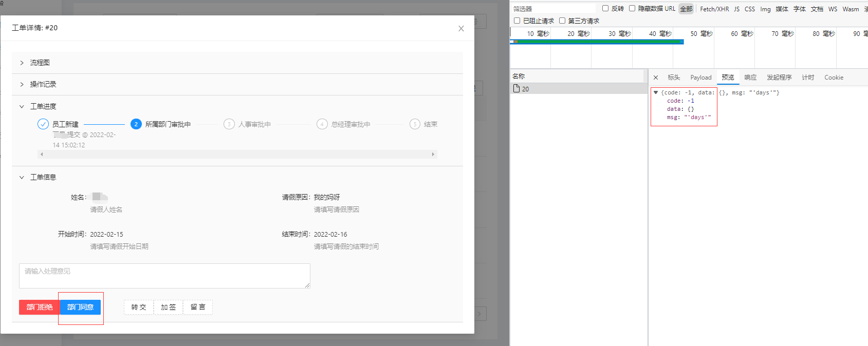Click the 部门拒绝 button

[40, 307]
